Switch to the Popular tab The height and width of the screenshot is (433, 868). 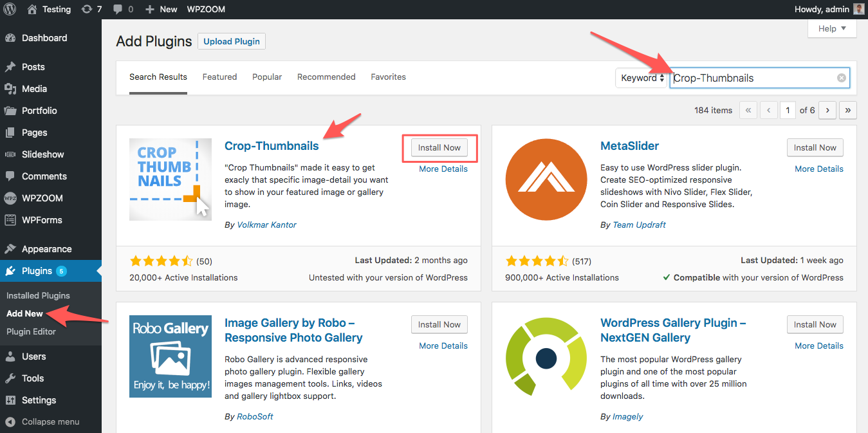click(x=267, y=77)
